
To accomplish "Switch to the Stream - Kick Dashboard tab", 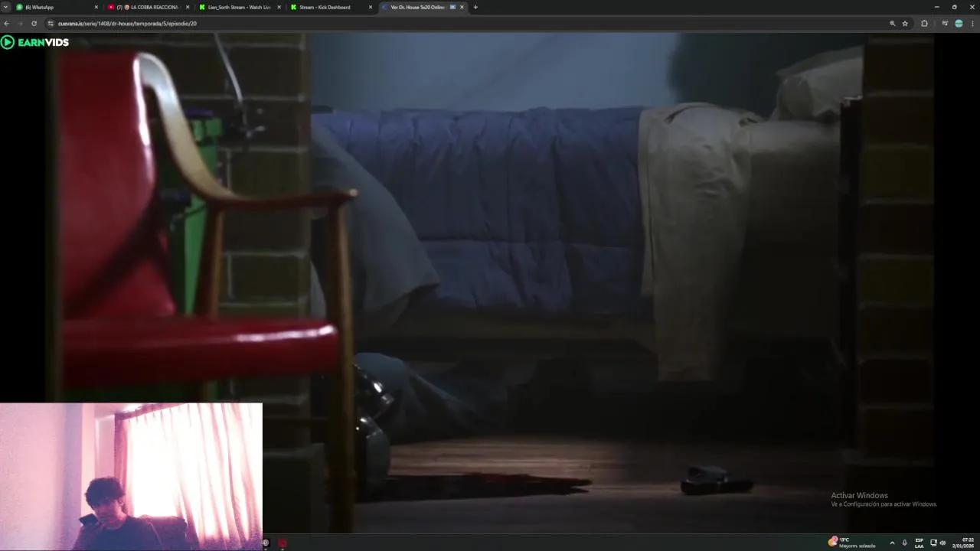I will (x=330, y=7).
